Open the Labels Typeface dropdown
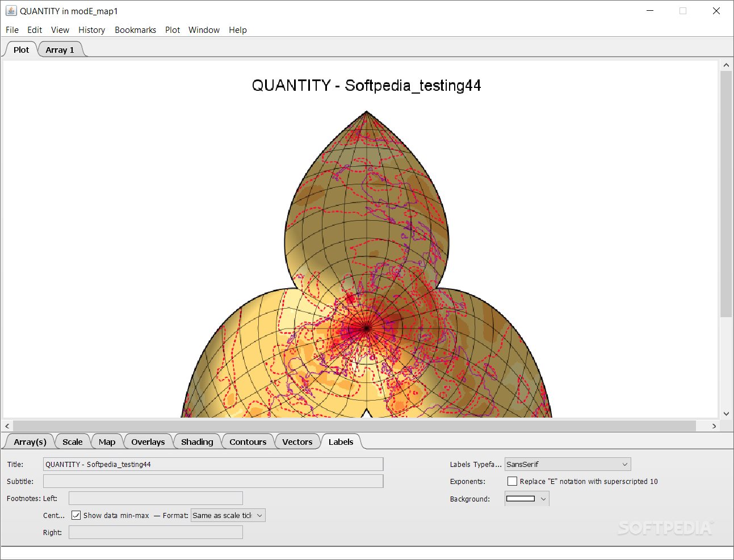Screen dimensions: 734x560 click(568, 464)
